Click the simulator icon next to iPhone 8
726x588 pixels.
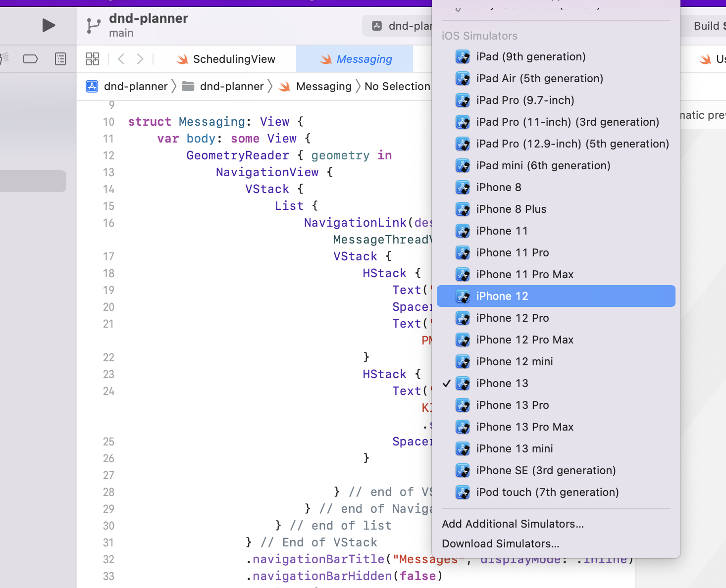pos(462,187)
